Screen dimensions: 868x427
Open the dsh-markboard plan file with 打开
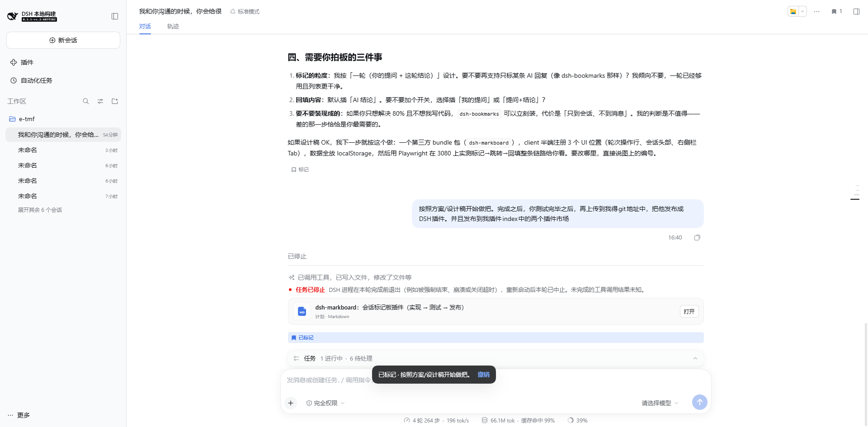coord(689,311)
